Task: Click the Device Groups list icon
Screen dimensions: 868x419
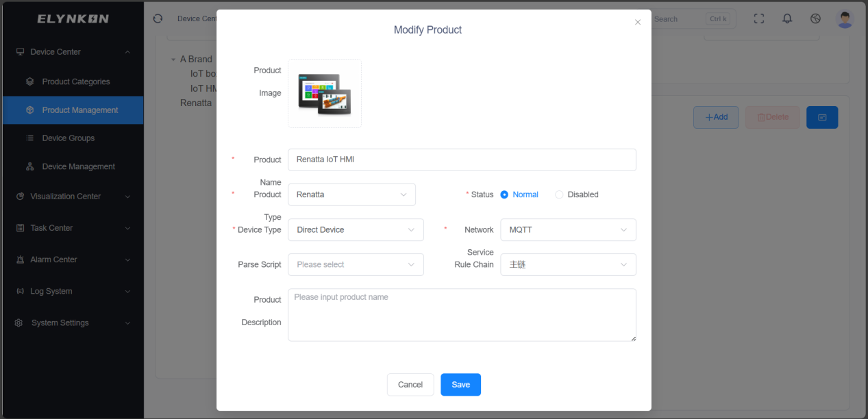Action: pyautogui.click(x=30, y=138)
